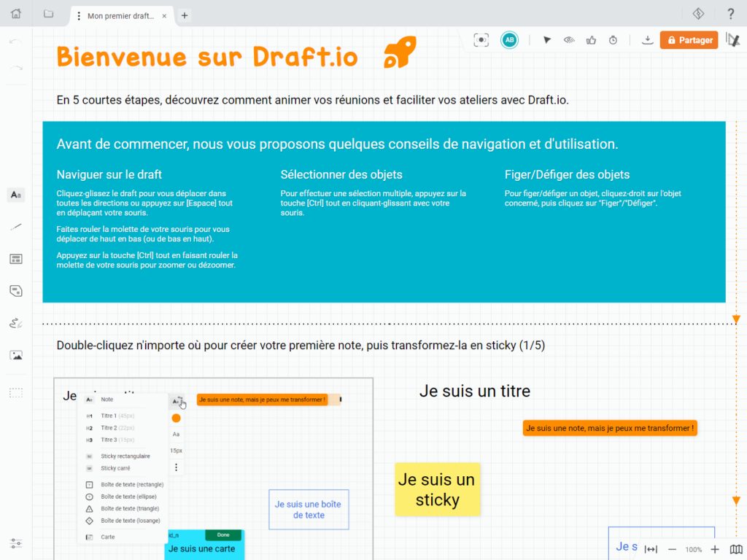Click the "Double-cliquez n'importe où" step text
Viewport: 747px width, 560px height.
click(x=301, y=345)
